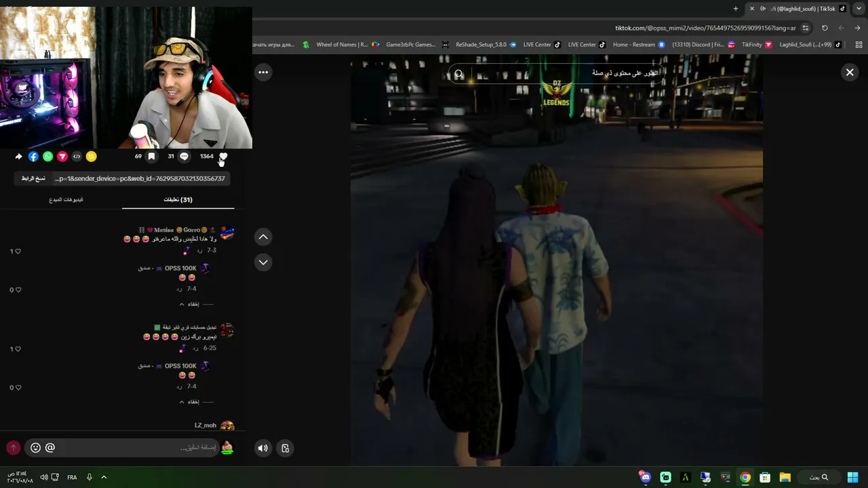Open the LZ_moh commenter profile
This screenshot has height=488, width=868.
pos(205,426)
